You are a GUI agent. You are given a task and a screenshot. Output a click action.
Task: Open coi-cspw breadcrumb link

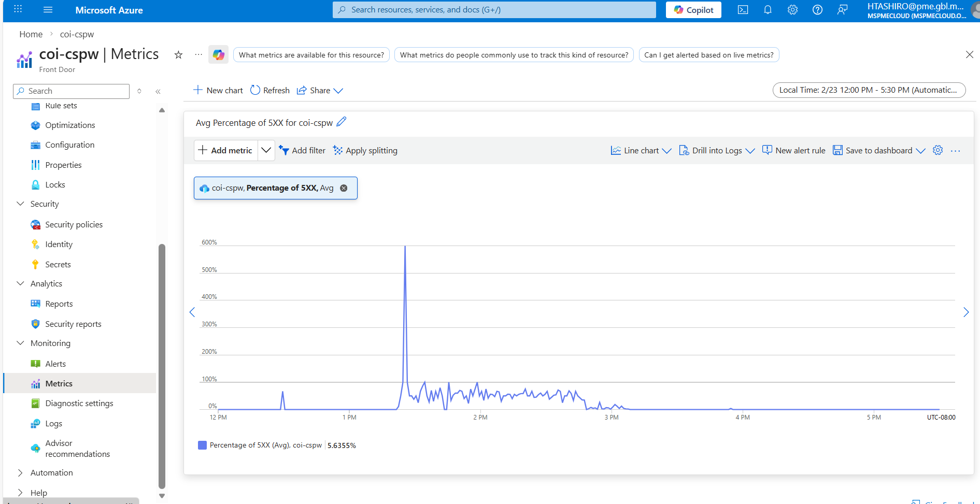pyautogui.click(x=77, y=34)
